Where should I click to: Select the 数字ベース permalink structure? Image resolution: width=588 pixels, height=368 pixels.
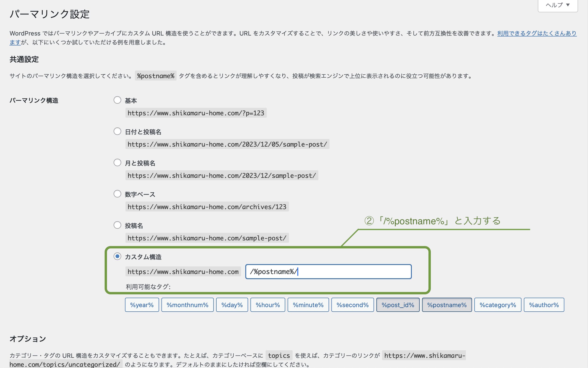pyautogui.click(x=117, y=194)
